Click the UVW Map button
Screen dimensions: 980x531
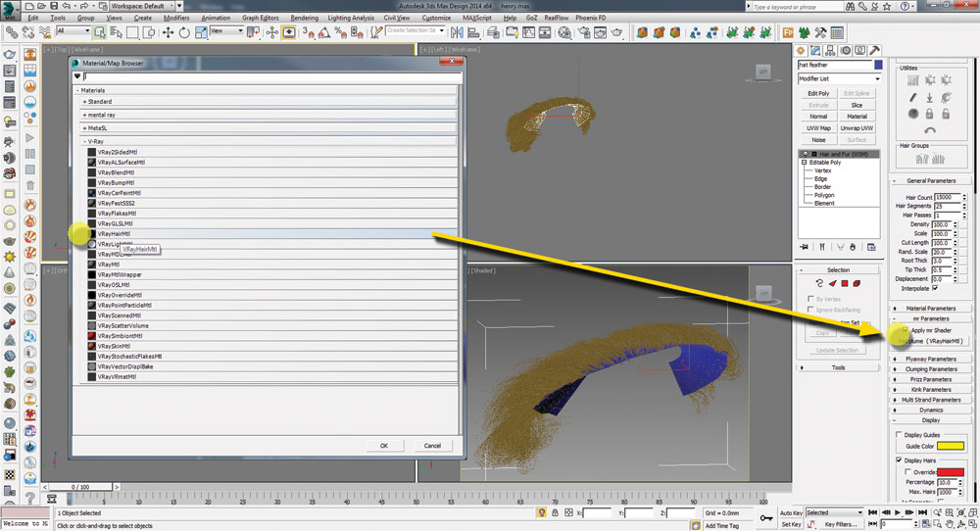click(818, 128)
